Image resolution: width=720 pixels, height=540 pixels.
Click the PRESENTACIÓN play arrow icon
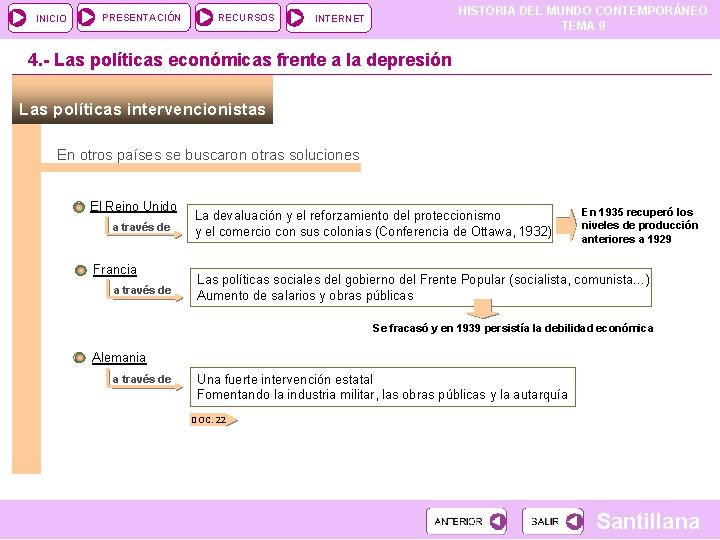pos(86,17)
